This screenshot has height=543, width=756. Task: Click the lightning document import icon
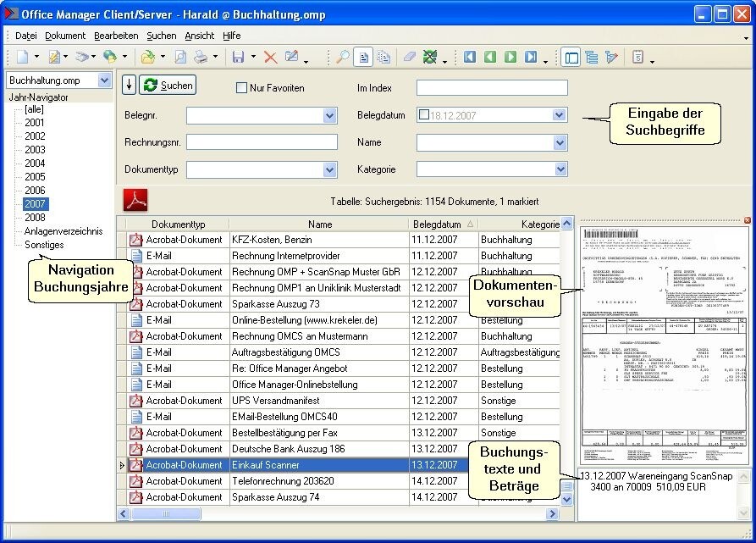tap(54, 58)
